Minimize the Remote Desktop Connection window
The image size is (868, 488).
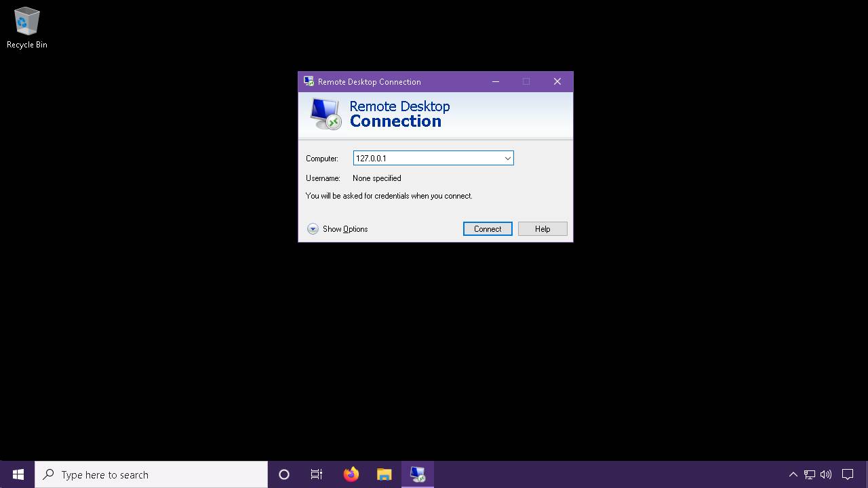coord(496,81)
